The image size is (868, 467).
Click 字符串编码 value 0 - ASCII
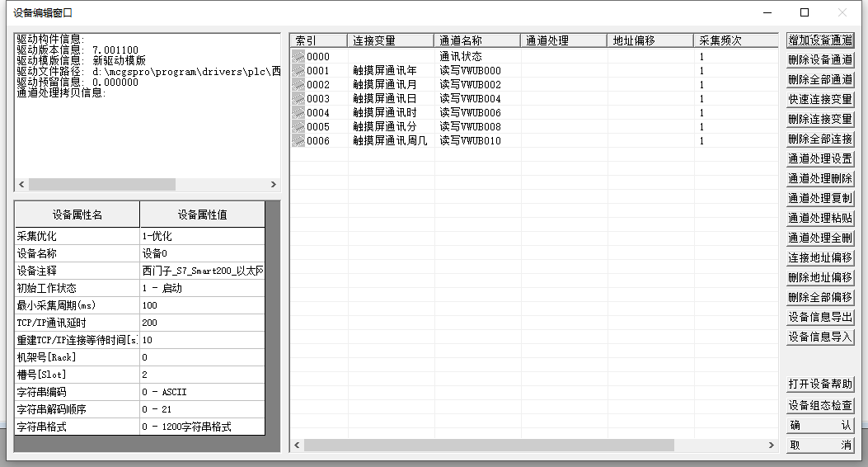[202, 392]
